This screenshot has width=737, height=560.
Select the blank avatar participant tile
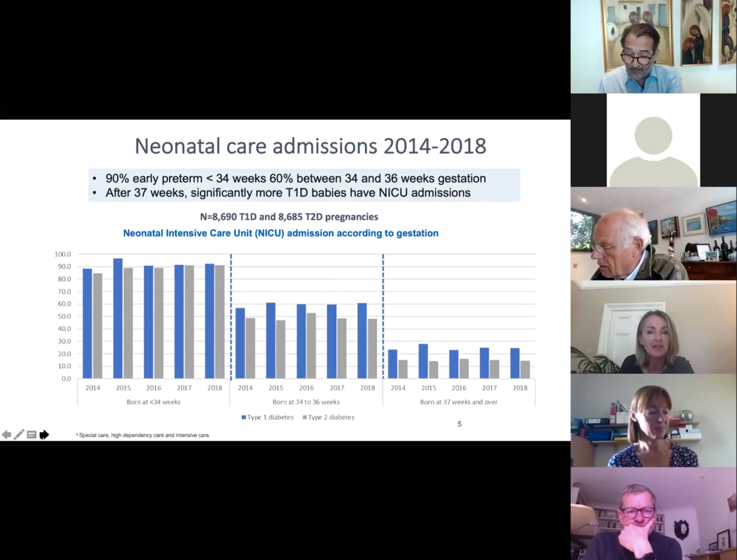[x=653, y=140]
